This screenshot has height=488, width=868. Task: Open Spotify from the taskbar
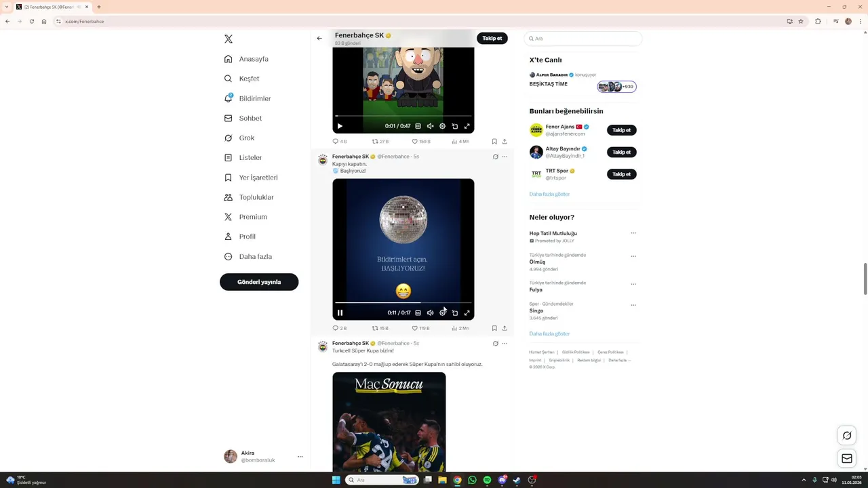tap(487, 480)
